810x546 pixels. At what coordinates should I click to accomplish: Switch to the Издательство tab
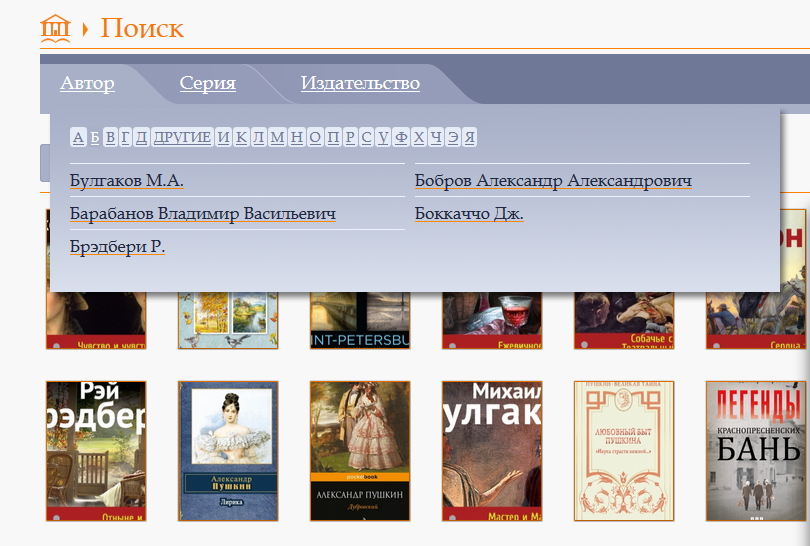point(360,83)
